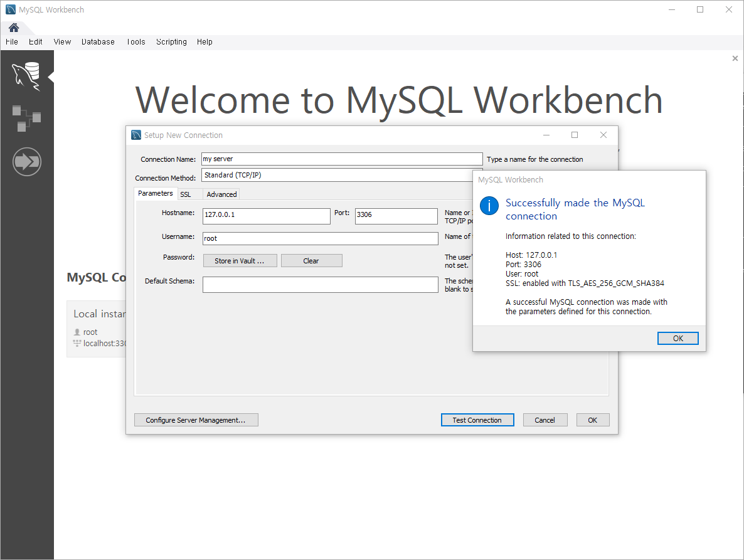Click the 'Port: 3306' info line in dialog
Image resolution: width=744 pixels, height=560 pixels.
coord(523,265)
